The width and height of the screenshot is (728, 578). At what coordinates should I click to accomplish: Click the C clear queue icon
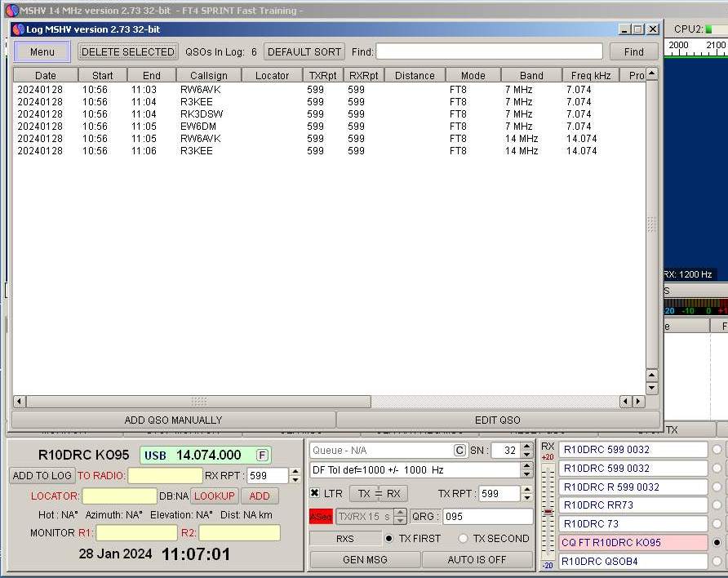click(460, 451)
